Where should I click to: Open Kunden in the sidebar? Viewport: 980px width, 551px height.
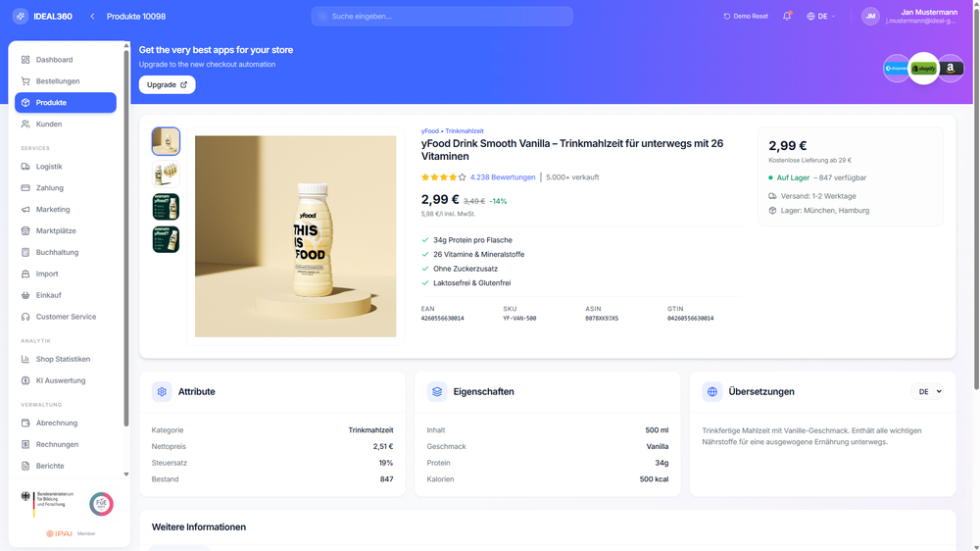click(66, 124)
